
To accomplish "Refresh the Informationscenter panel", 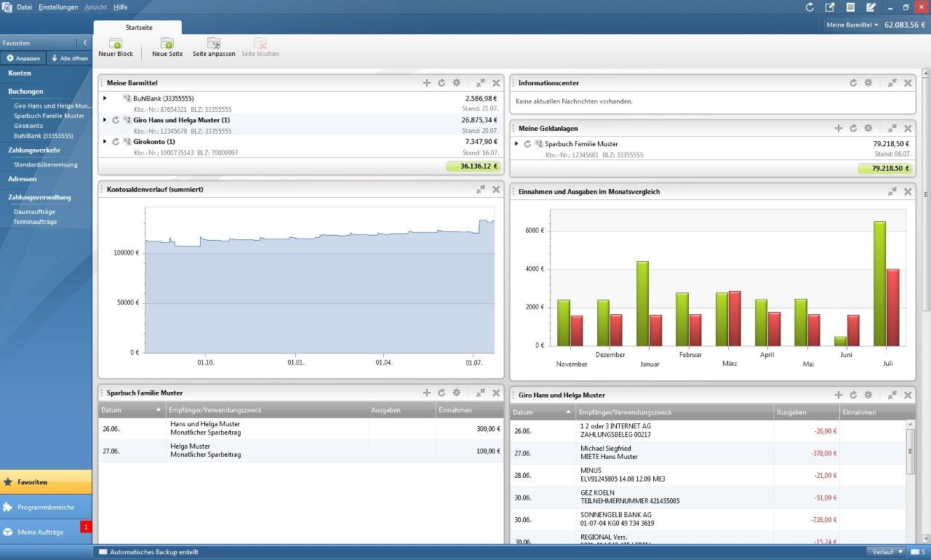I will (853, 83).
